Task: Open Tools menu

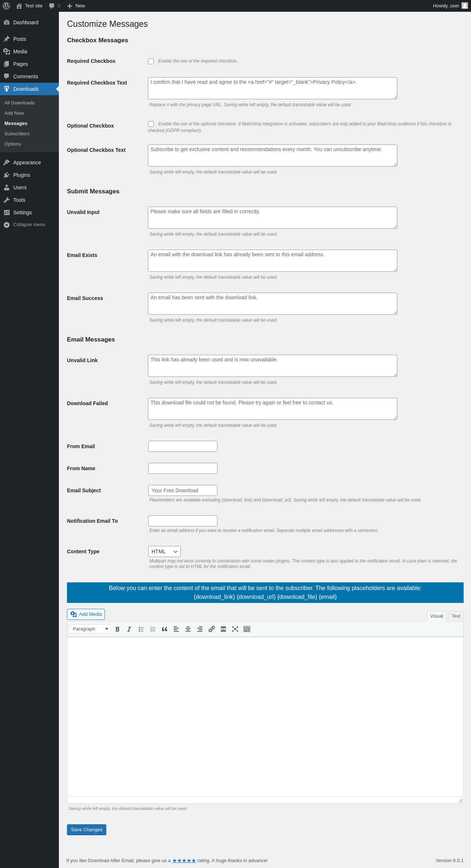Action: pos(29,200)
